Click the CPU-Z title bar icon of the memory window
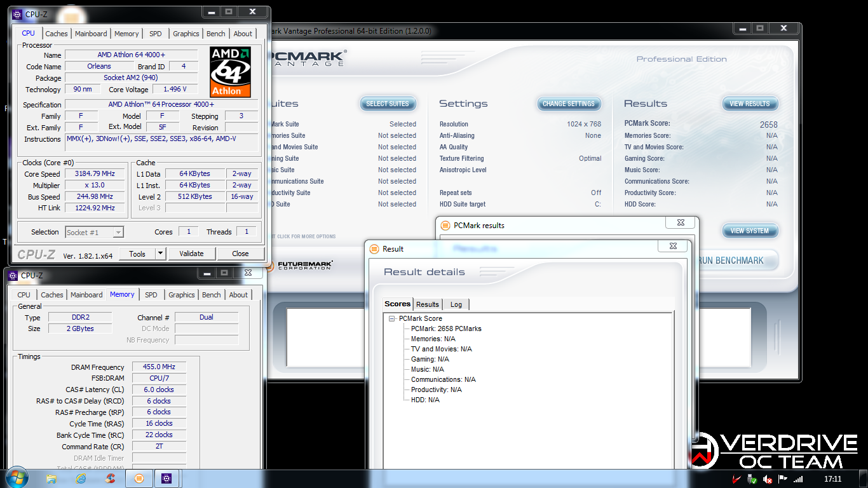This screenshot has width=868, height=488. pyautogui.click(x=13, y=275)
